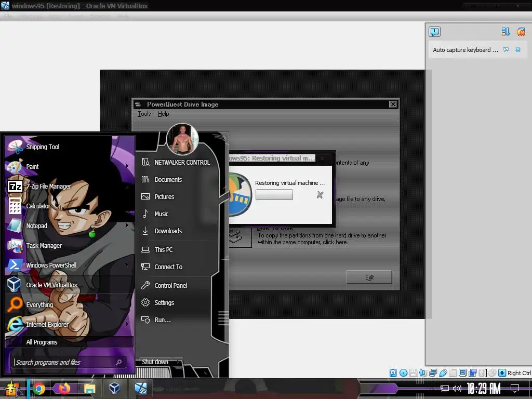Click keyboard capture arrow icon near Right Ctrl
The image size is (532, 399).
[x=502, y=373]
